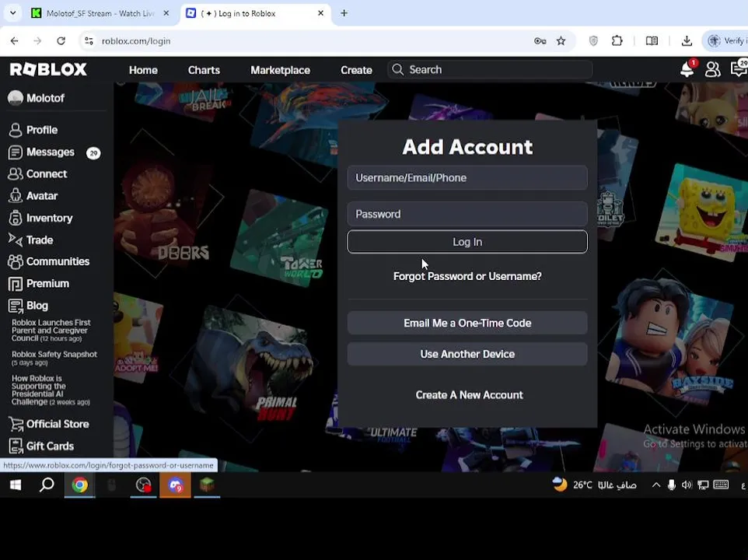The width and height of the screenshot is (748, 560).
Task: Click Forgot Password or Username link
Action: pyautogui.click(x=467, y=276)
